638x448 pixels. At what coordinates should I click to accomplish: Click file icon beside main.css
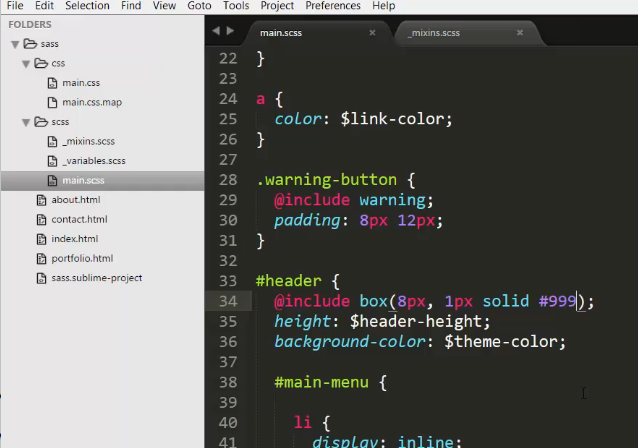coord(52,83)
